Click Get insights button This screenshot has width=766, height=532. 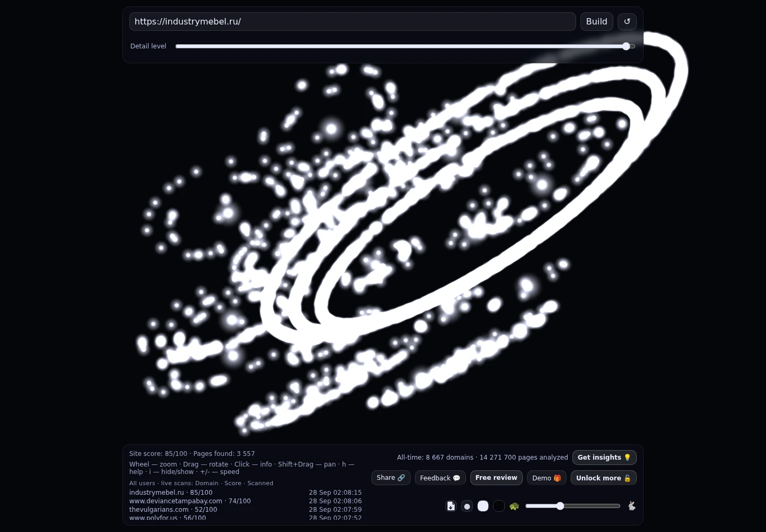[x=604, y=458]
